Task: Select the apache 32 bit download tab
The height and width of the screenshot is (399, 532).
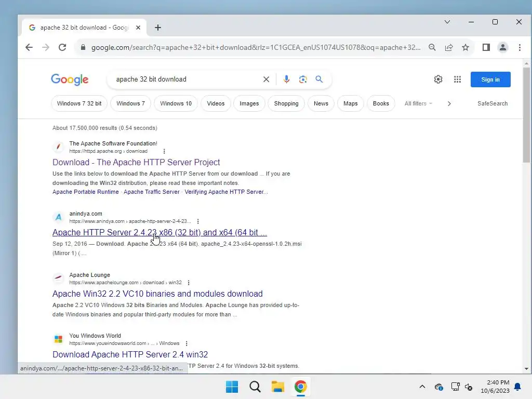Action: [84, 28]
